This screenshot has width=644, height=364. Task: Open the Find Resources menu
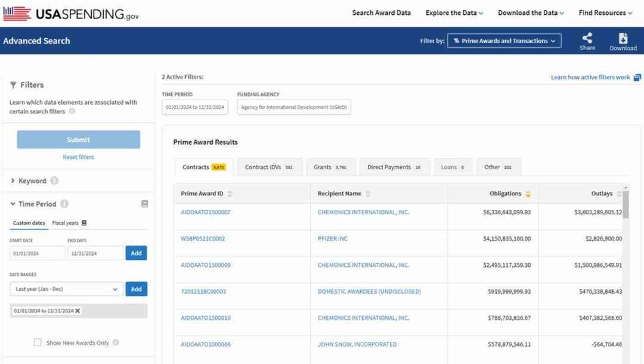tap(605, 13)
